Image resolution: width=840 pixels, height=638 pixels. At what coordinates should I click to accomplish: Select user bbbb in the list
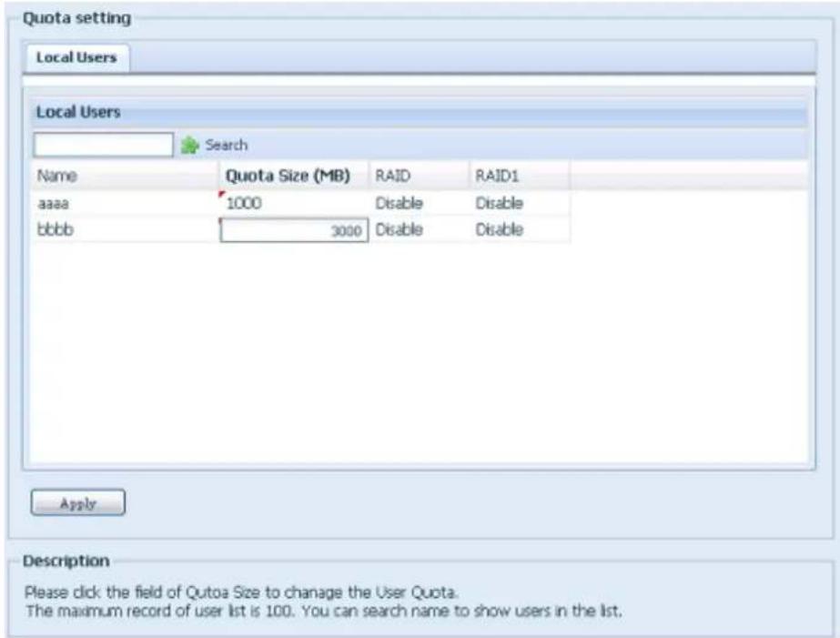[56, 230]
